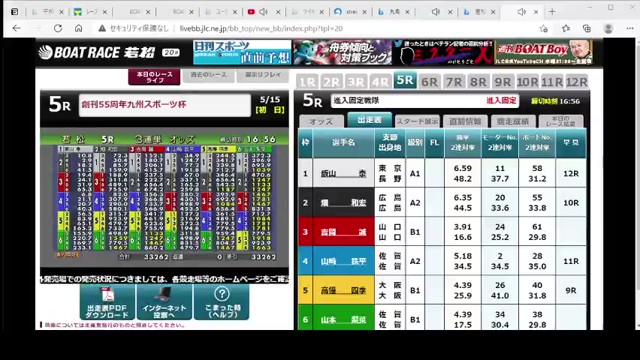This screenshot has width=640, height=360.
Task: Open the 直前情報 tab
Action: click(465, 122)
